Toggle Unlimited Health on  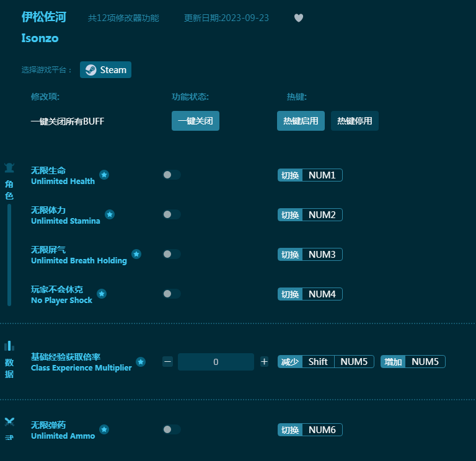click(x=172, y=175)
